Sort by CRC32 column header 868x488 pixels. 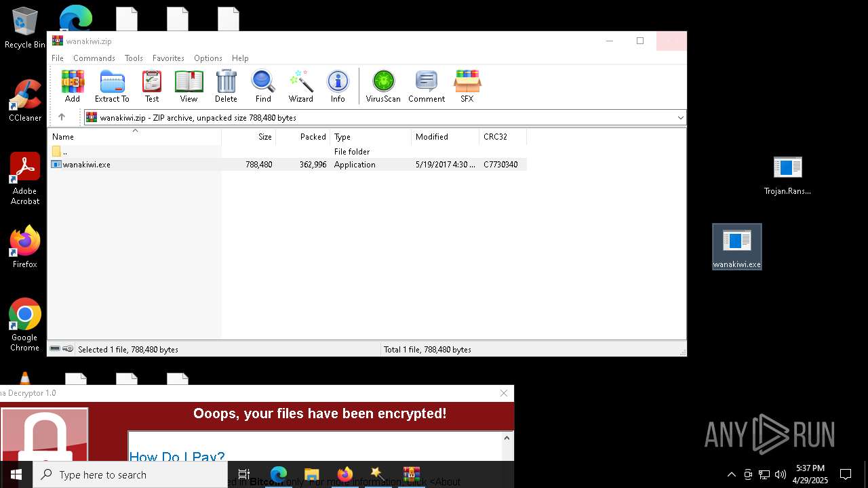point(503,137)
